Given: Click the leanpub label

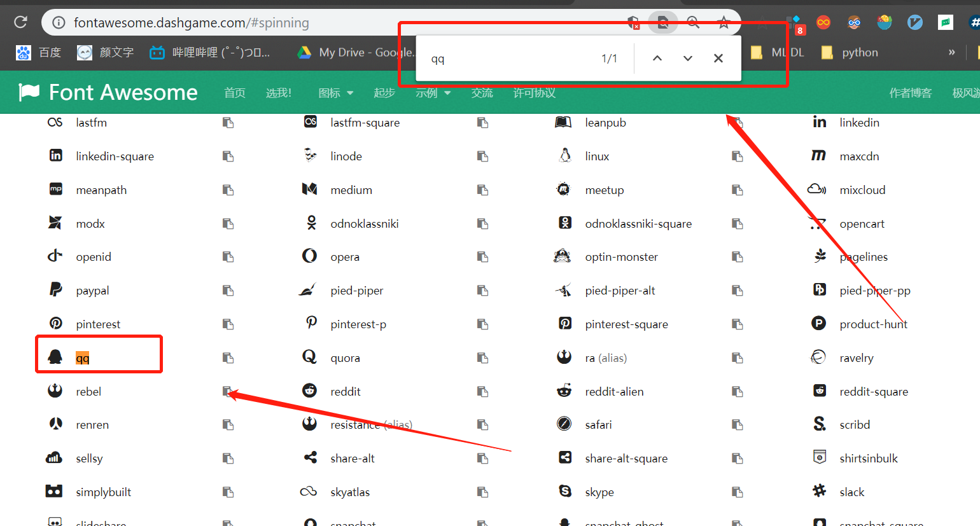Looking at the screenshot, I should [x=606, y=123].
